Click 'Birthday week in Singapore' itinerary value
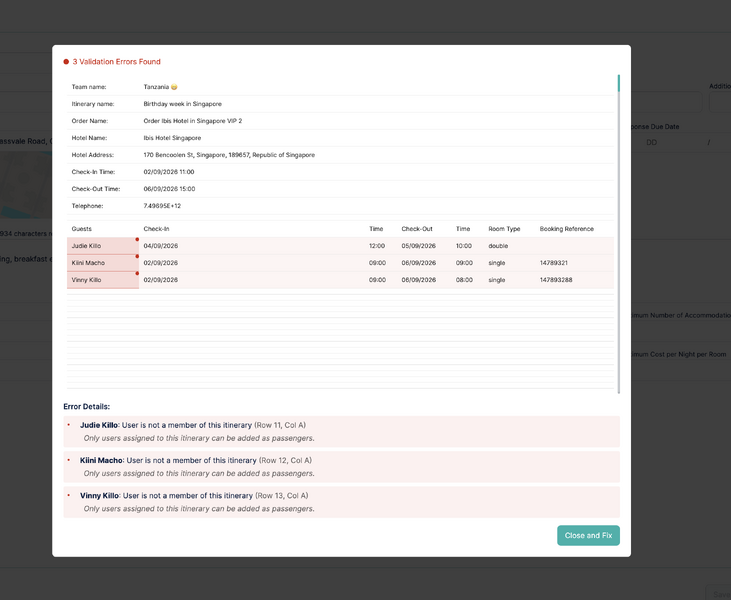 (x=182, y=104)
